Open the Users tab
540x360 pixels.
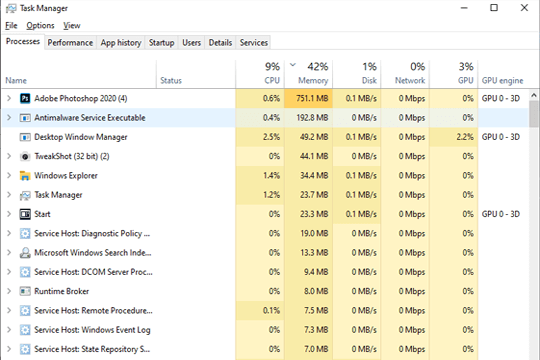pyautogui.click(x=191, y=43)
